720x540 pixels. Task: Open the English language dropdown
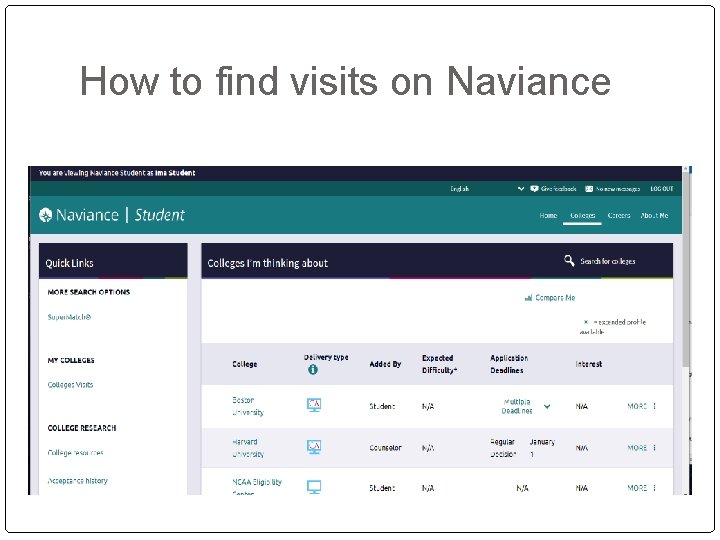click(x=487, y=189)
